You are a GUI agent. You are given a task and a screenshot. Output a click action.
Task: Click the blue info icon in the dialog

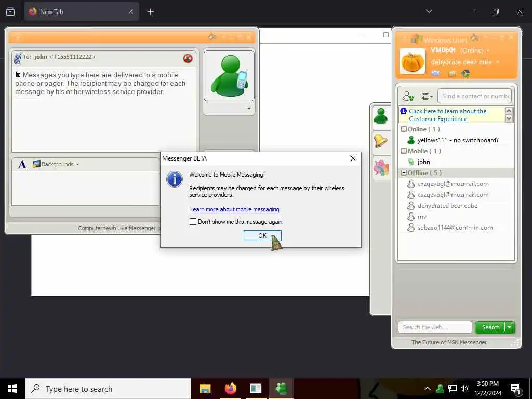click(x=175, y=179)
